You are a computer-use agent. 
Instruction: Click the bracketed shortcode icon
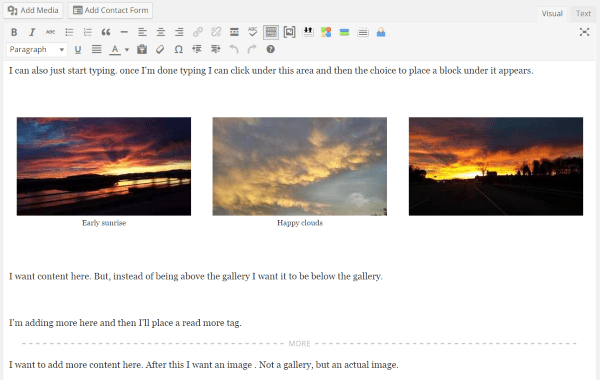(x=289, y=32)
